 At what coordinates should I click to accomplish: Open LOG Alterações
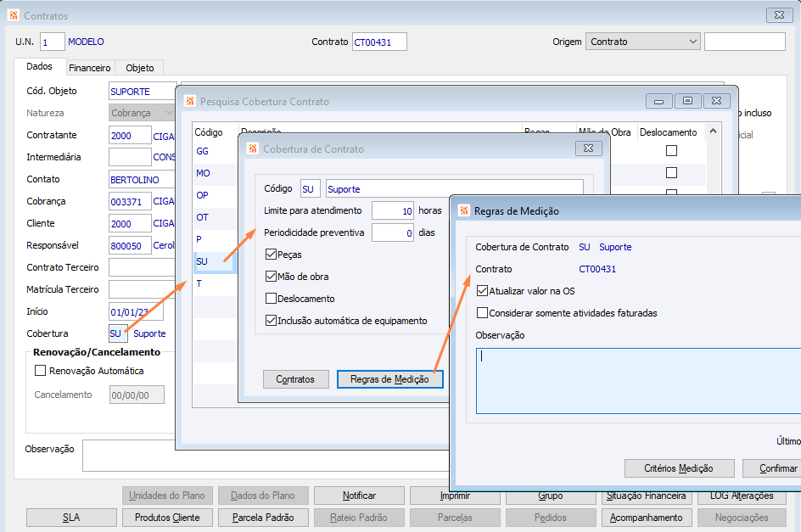coord(742,496)
